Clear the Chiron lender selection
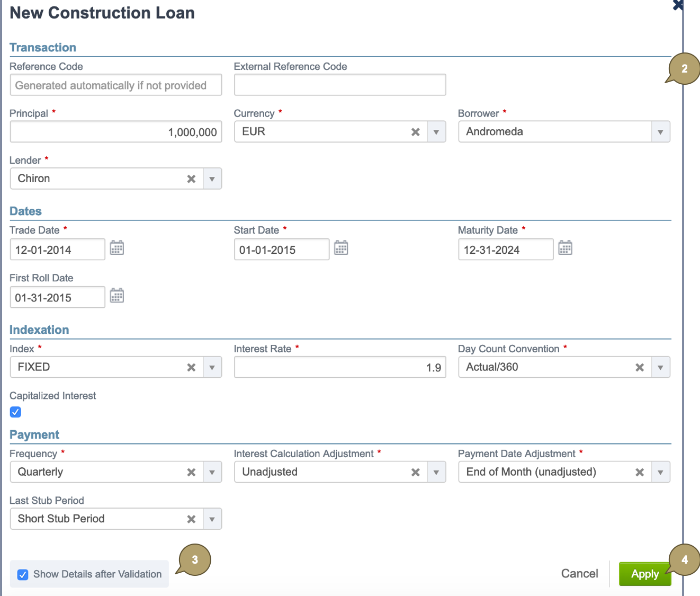 (x=191, y=179)
